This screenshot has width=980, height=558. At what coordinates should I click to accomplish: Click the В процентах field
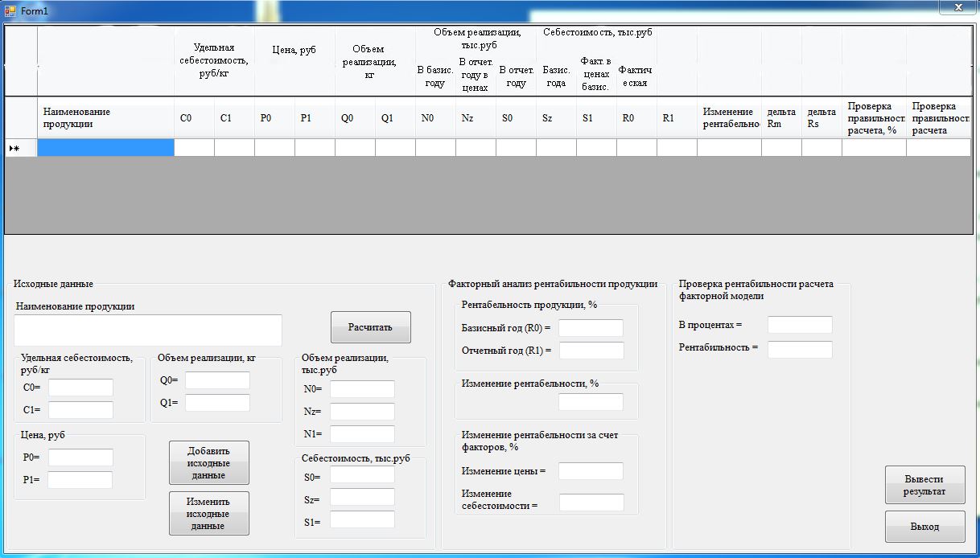point(800,325)
